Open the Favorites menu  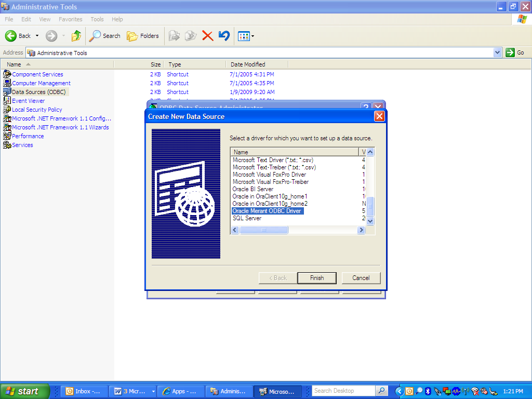click(70, 19)
